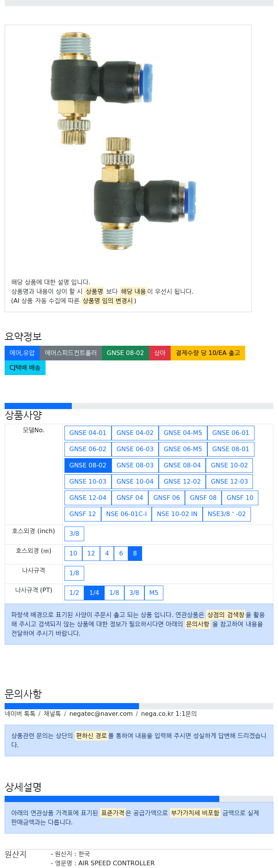This screenshot has width=278, height=868.
Task: Select the 1/8 thread spec under 나사규격
Action: 74,573
